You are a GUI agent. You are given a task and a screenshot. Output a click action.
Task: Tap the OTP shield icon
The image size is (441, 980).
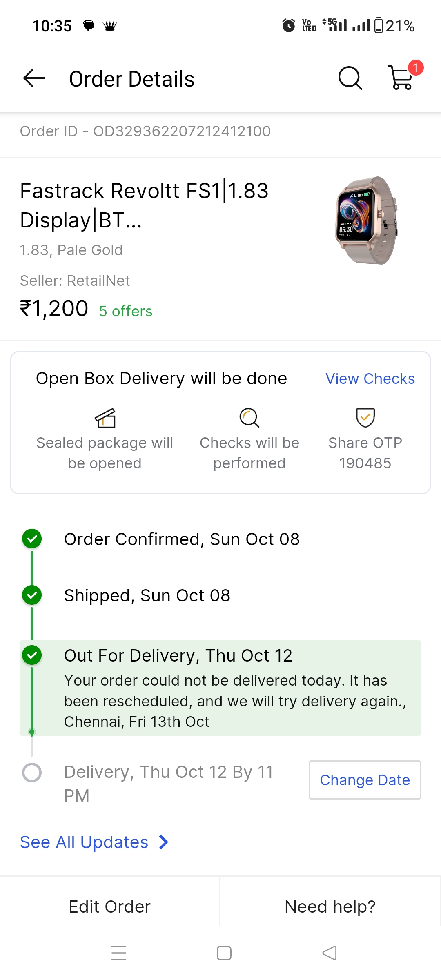(365, 418)
